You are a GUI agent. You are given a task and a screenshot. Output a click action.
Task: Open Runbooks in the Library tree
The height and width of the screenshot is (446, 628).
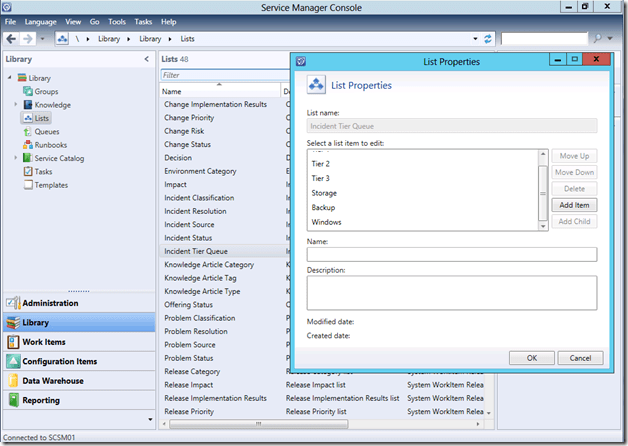(50, 144)
